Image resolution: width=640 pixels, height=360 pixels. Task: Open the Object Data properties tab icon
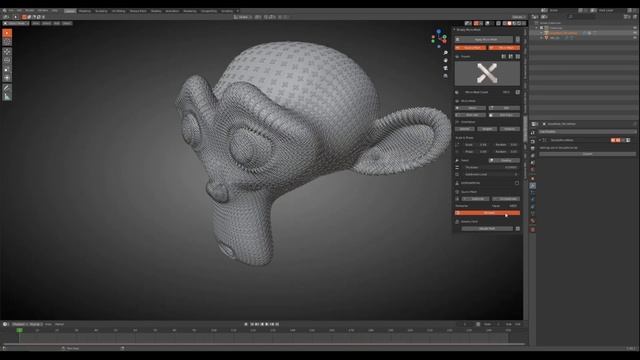(x=533, y=214)
